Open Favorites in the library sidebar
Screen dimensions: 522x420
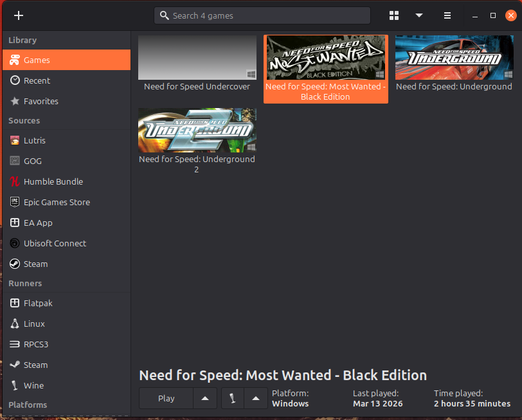point(40,101)
